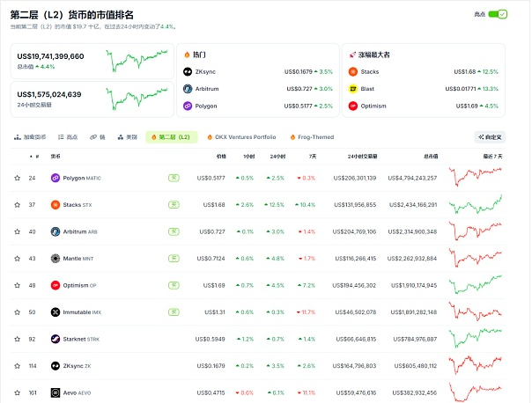Screen dimensions: 532x403
Task: Star Stacks STX as favorite
Action: [x=18, y=205]
